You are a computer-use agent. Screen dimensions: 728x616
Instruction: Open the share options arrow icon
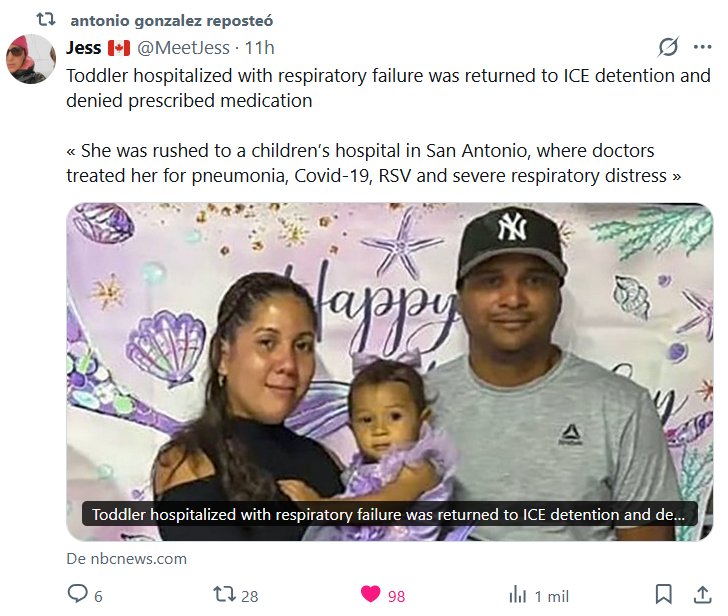pyautogui.click(x=698, y=594)
